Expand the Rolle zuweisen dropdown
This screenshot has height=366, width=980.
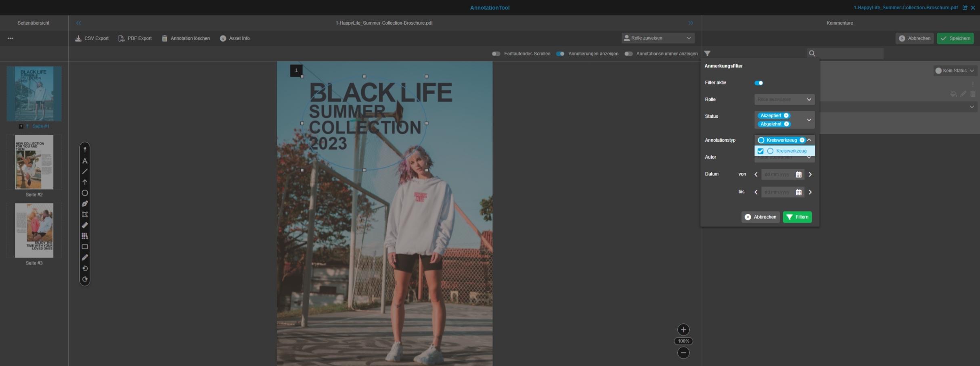658,38
